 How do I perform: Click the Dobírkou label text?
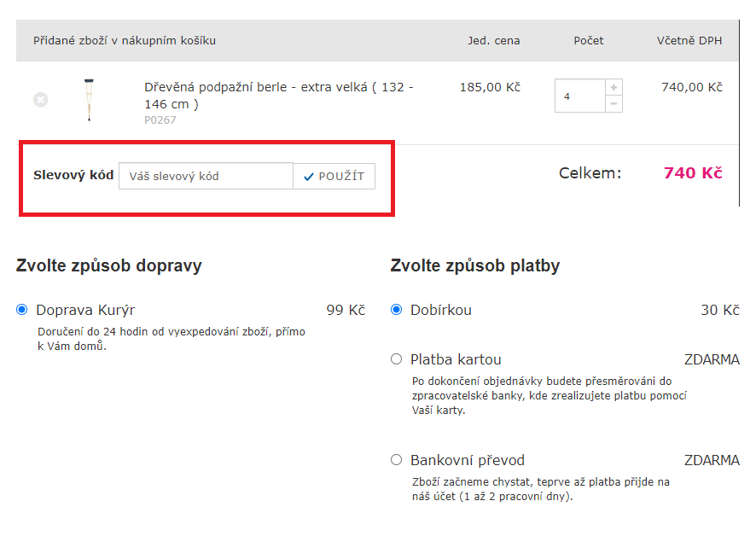click(440, 310)
